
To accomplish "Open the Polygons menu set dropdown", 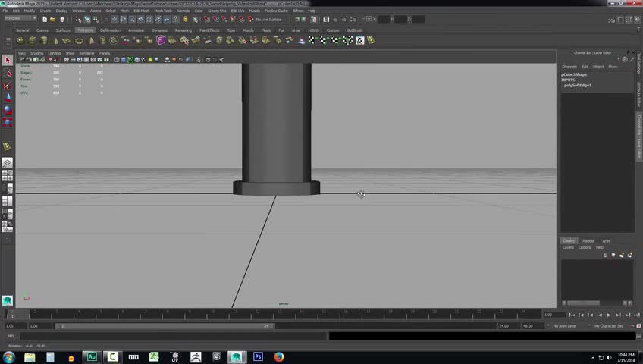I will coord(20,18).
